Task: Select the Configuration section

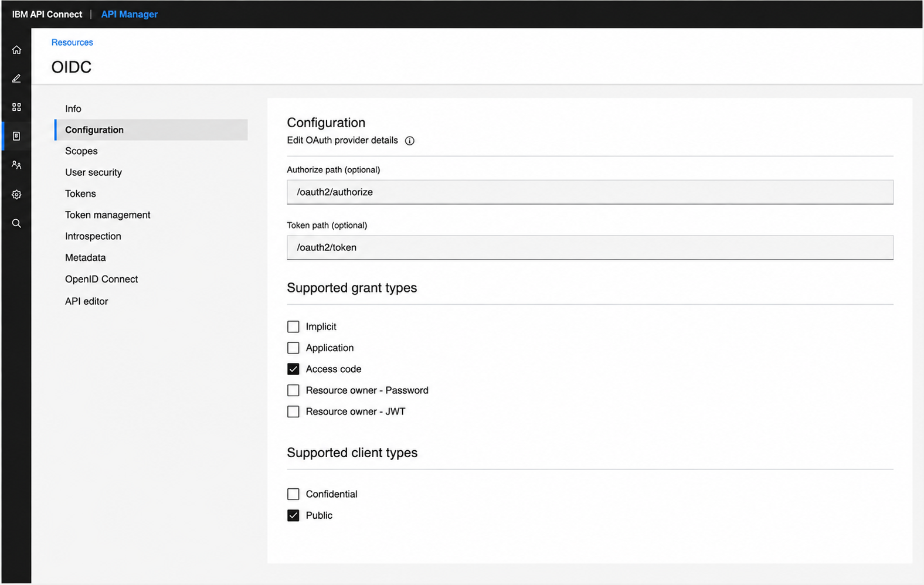Action: (151, 130)
